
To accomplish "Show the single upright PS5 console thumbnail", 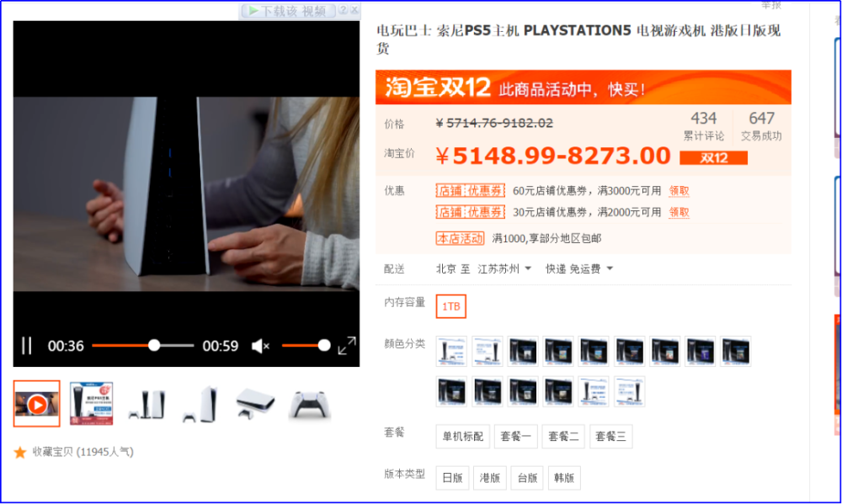I will [201, 404].
